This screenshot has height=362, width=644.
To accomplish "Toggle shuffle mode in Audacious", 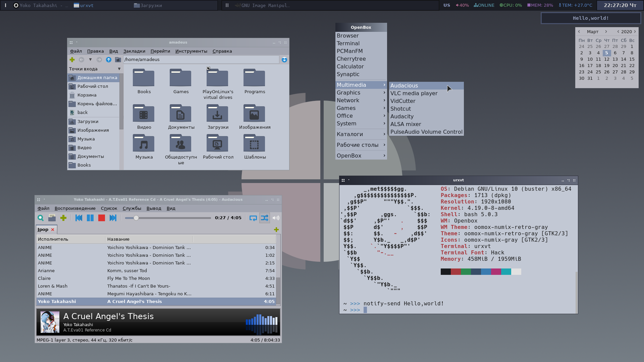I will pos(264,218).
